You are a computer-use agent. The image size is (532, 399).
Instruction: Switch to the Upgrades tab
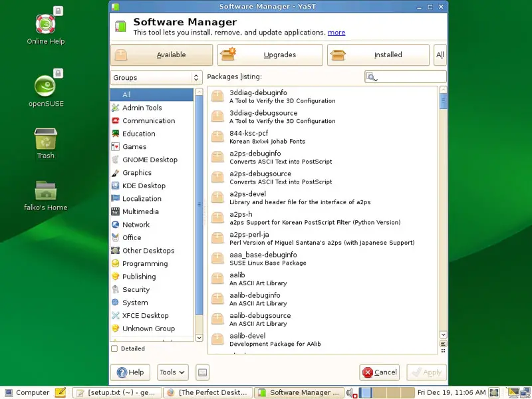point(270,55)
